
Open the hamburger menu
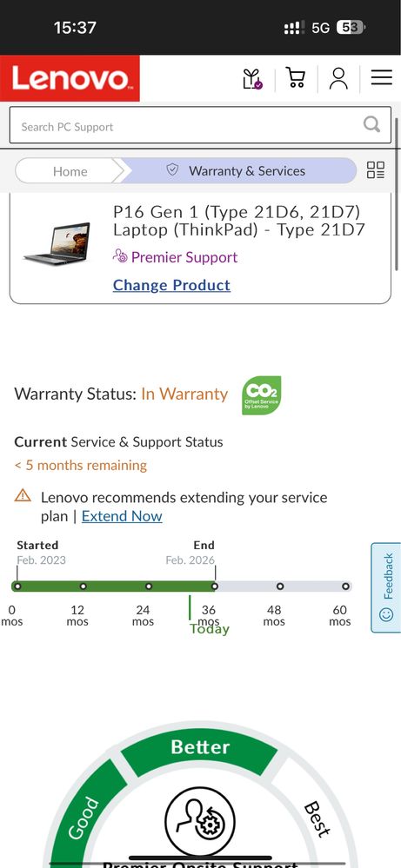pyautogui.click(x=382, y=77)
